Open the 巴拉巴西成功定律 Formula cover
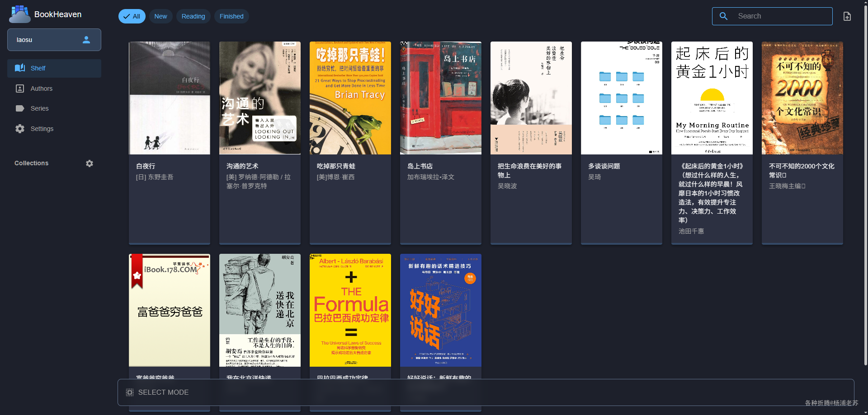 350,310
